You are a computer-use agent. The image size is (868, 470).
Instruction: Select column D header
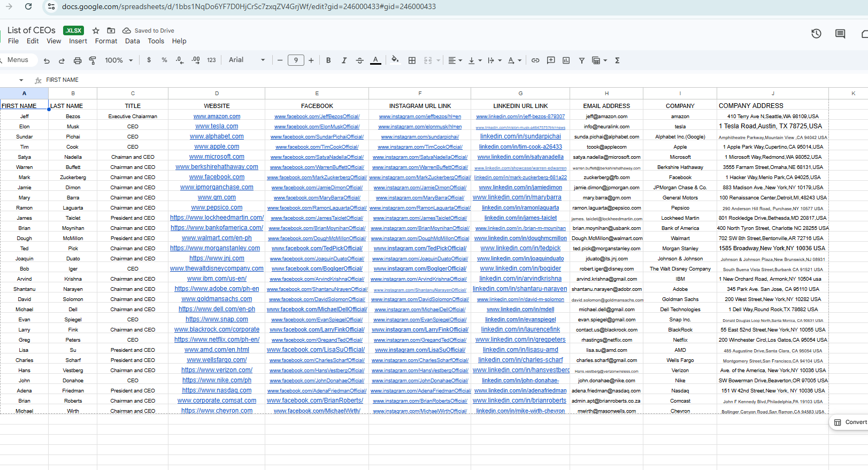(217, 94)
